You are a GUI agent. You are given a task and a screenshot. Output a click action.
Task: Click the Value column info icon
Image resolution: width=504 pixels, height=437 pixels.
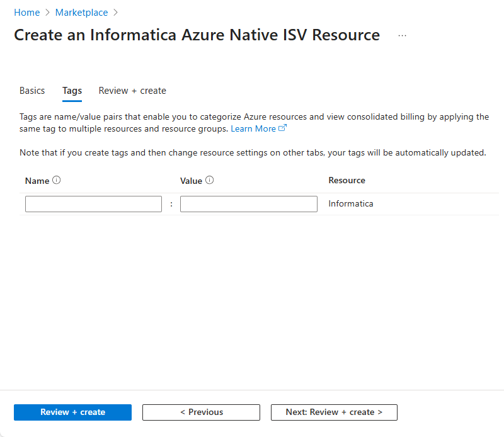pos(209,180)
